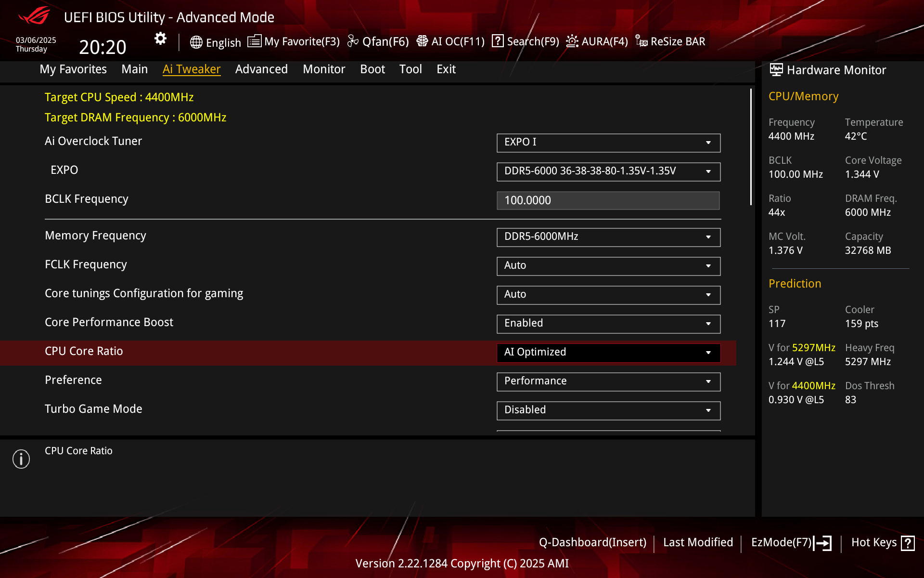Click Memory Frequency label
The width and height of the screenshot is (924, 578).
click(x=95, y=236)
